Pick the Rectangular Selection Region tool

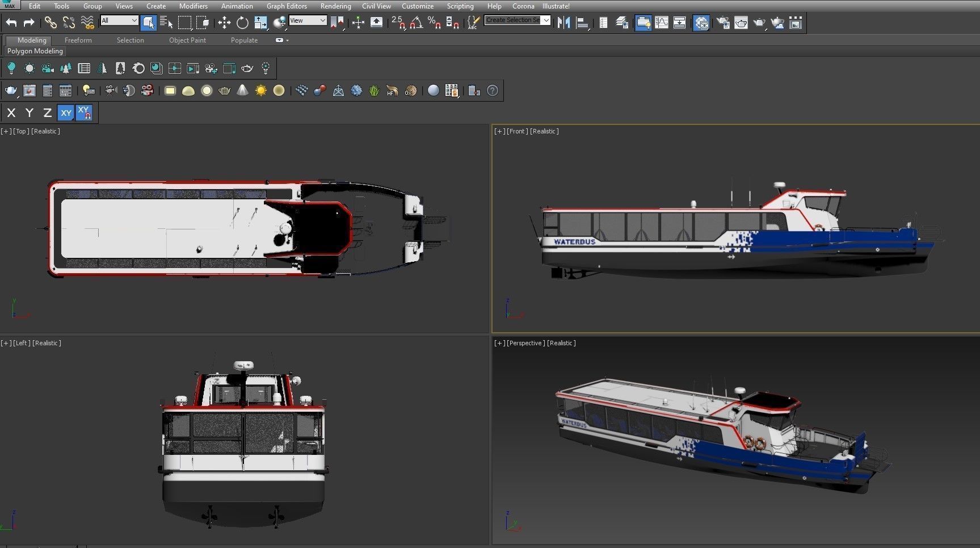[184, 23]
